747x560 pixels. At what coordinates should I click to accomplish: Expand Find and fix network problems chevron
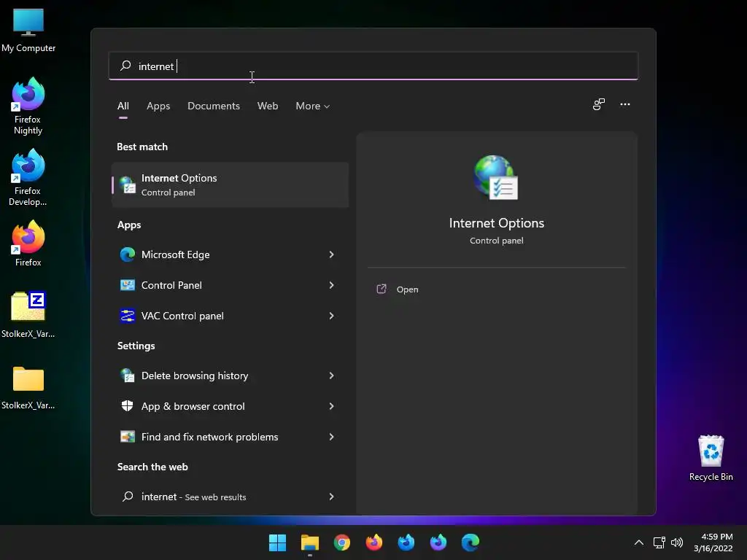[332, 437]
